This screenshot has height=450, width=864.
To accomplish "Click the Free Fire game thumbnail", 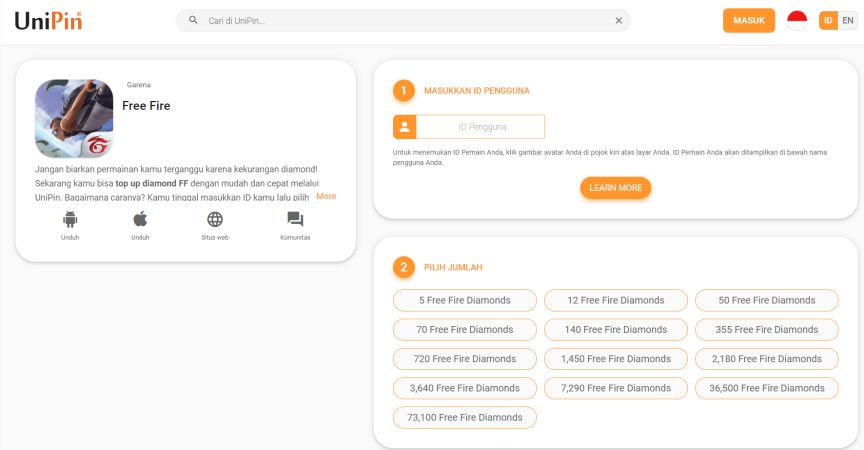I will 74,118.
